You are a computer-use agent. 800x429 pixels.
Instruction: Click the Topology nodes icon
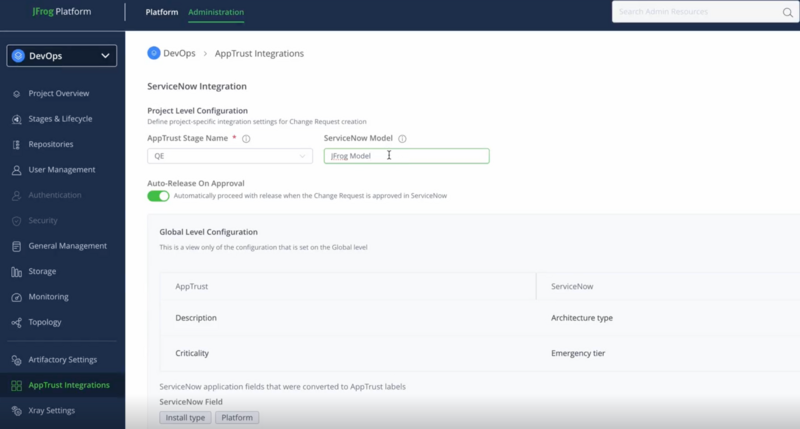pos(16,322)
